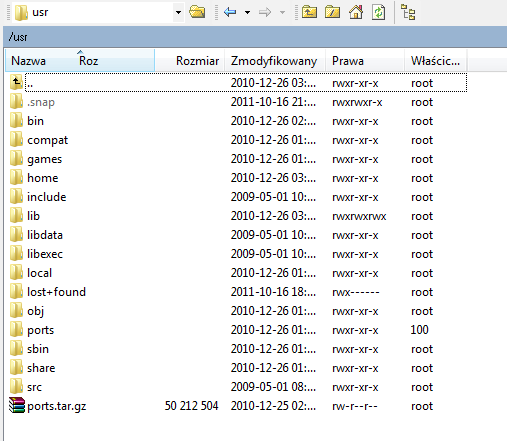Click the folder icon next to lib
The image size is (507, 441).
[16, 215]
